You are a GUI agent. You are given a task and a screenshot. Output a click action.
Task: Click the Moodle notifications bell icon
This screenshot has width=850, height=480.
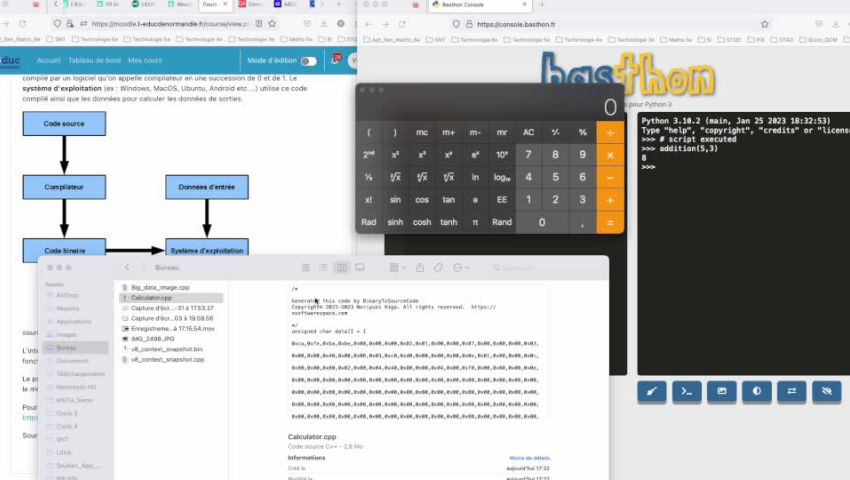336,60
